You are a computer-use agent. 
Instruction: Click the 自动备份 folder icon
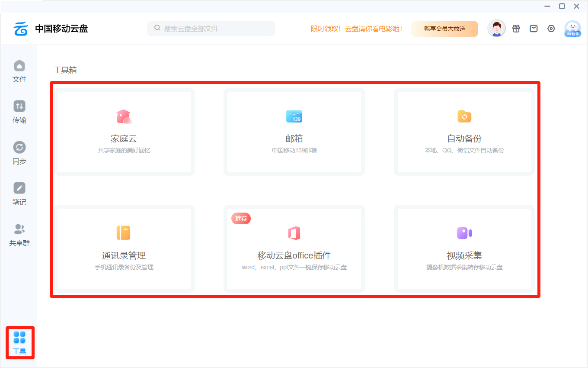click(464, 116)
